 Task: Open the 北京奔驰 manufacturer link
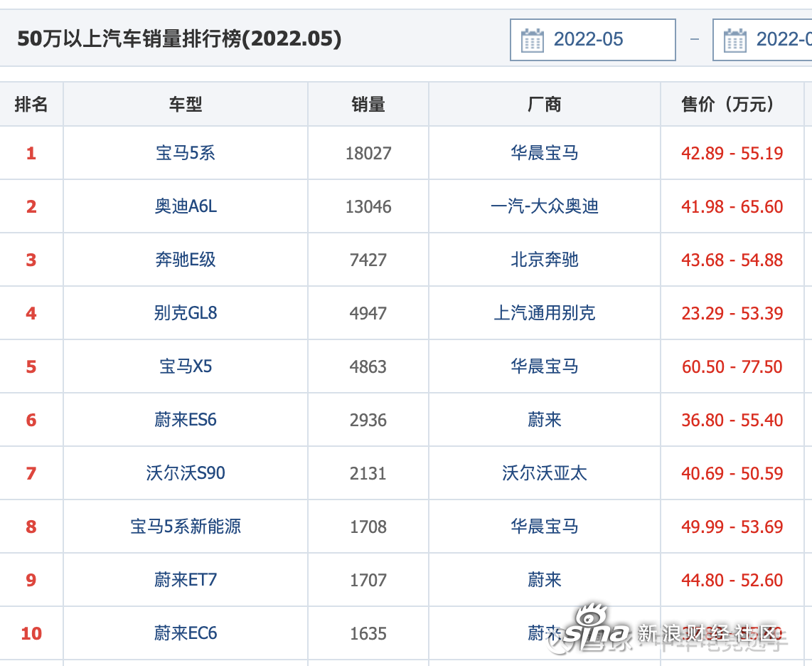[x=544, y=260]
